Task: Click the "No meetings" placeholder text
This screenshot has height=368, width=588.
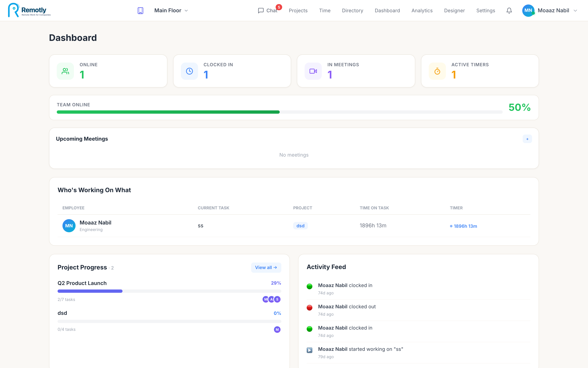Action: point(294,155)
